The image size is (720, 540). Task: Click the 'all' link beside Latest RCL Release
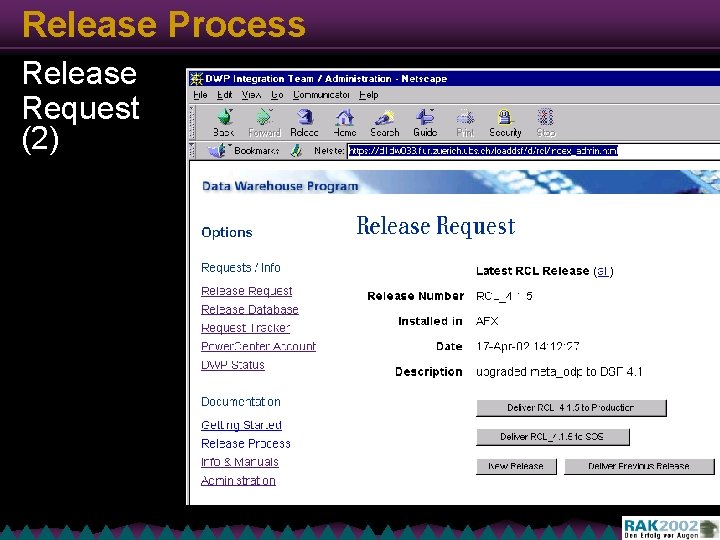(x=603, y=271)
